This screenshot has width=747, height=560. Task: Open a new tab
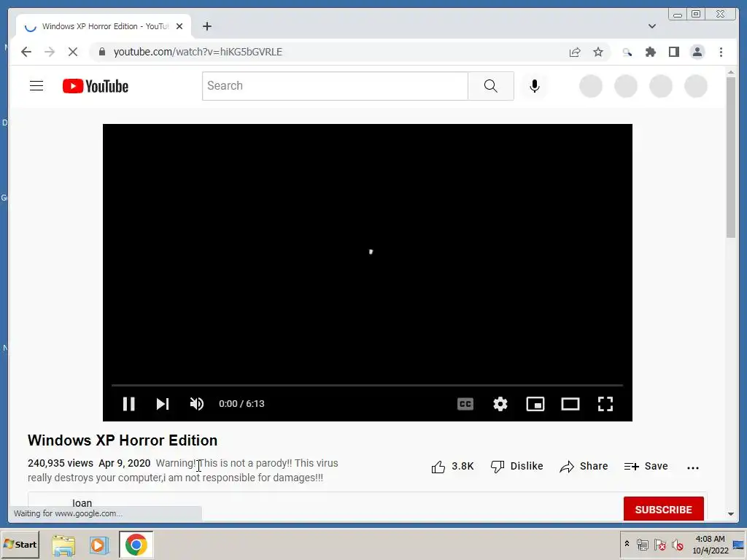206,26
